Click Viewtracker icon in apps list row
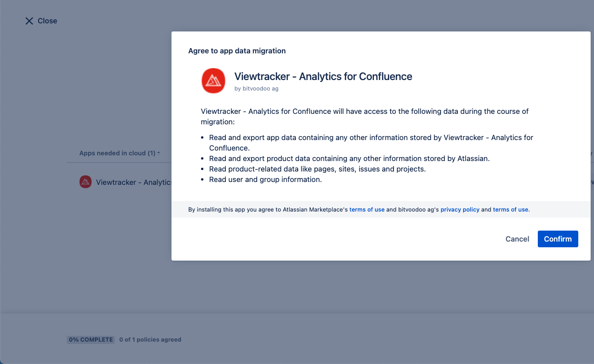This screenshot has height=364, width=594. coord(85,182)
